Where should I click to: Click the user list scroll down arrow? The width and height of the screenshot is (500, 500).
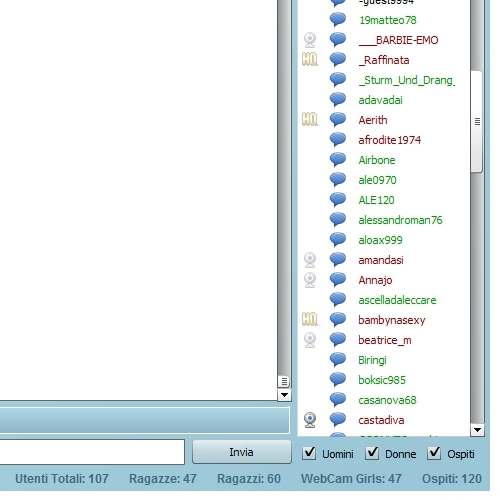pyautogui.click(x=477, y=430)
